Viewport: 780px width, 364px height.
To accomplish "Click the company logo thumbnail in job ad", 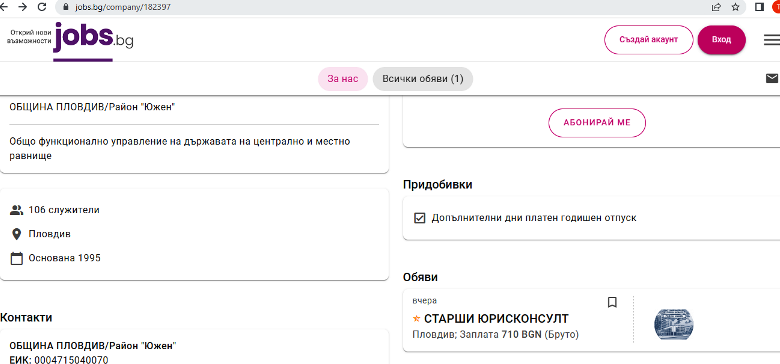I will [x=674, y=324].
